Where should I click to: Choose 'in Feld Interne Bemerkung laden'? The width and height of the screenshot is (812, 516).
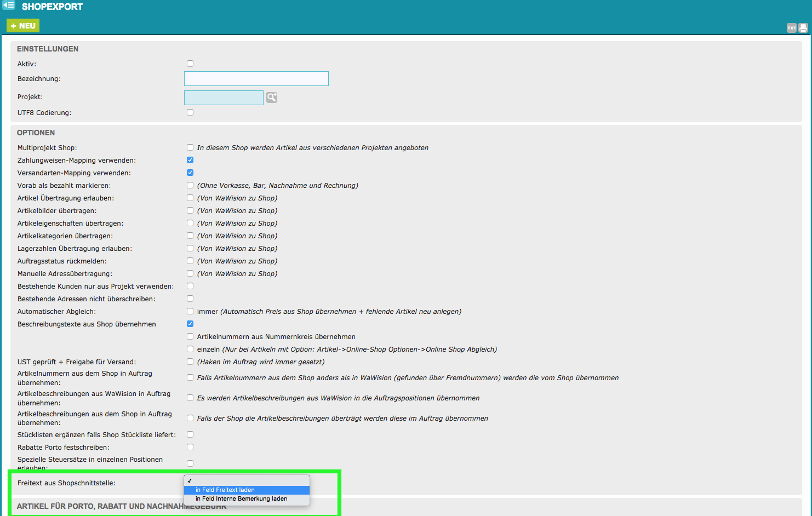tap(247, 498)
